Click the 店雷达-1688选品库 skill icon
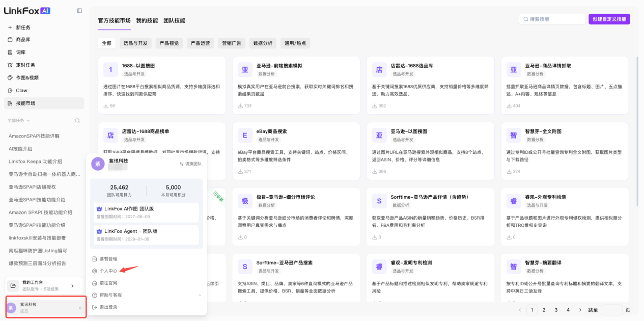644x321 pixels. click(x=379, y=70)
